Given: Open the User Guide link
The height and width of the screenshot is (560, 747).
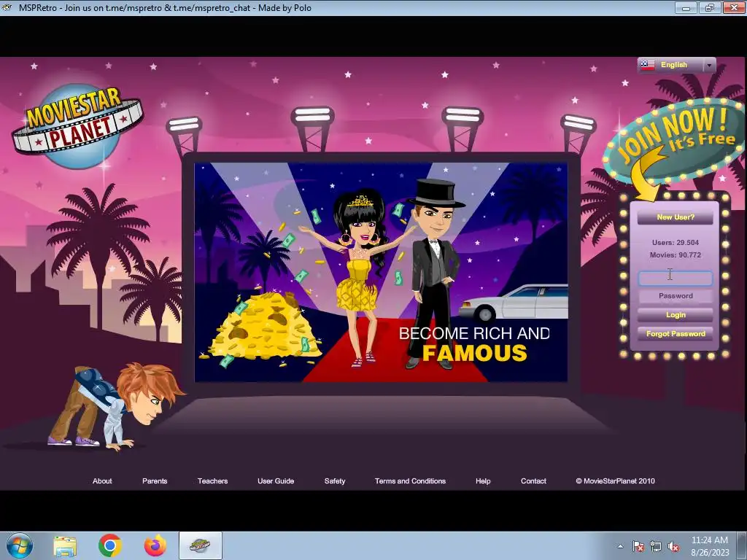Looking at the screenshot, I should click(x=275, y=481).
